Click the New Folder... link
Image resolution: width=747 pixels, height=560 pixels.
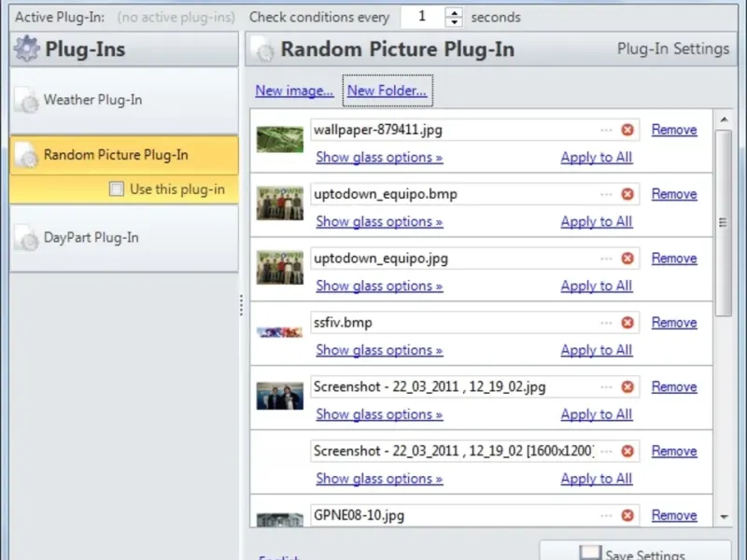[387, 91]
